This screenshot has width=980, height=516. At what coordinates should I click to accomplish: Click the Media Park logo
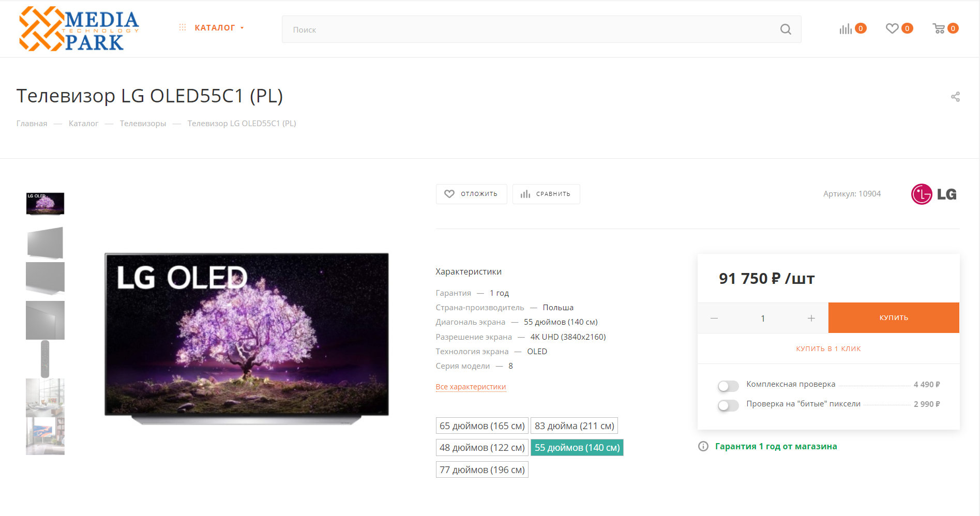79,29
